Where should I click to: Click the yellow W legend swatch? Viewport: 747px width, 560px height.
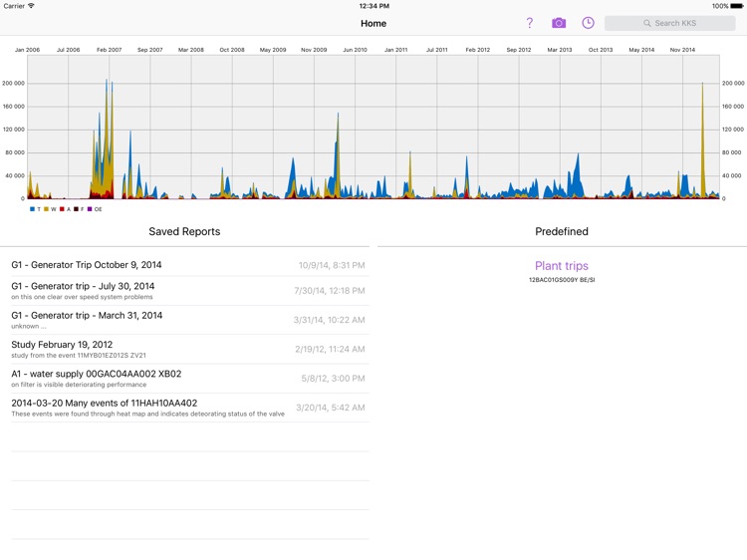click(x=47, y=209)
